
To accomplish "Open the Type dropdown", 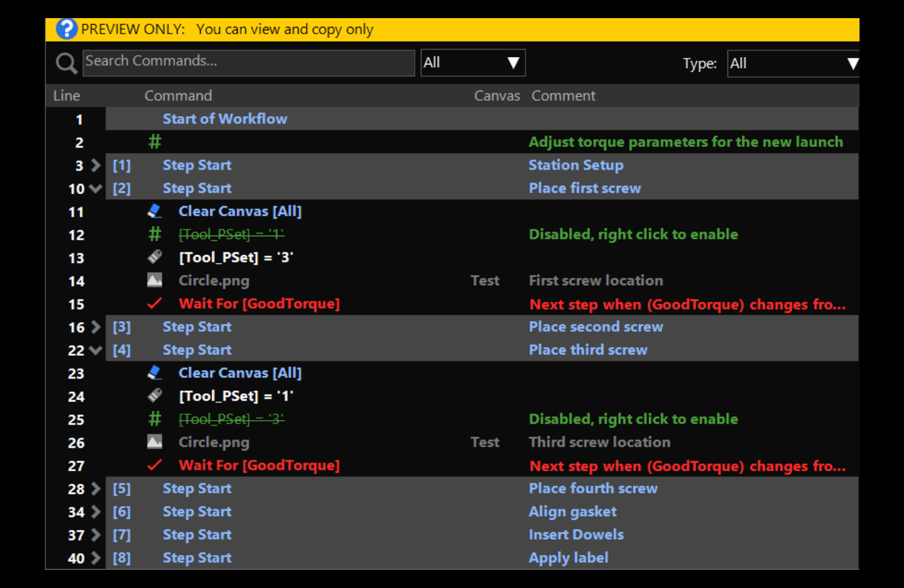I will point(793,64).
